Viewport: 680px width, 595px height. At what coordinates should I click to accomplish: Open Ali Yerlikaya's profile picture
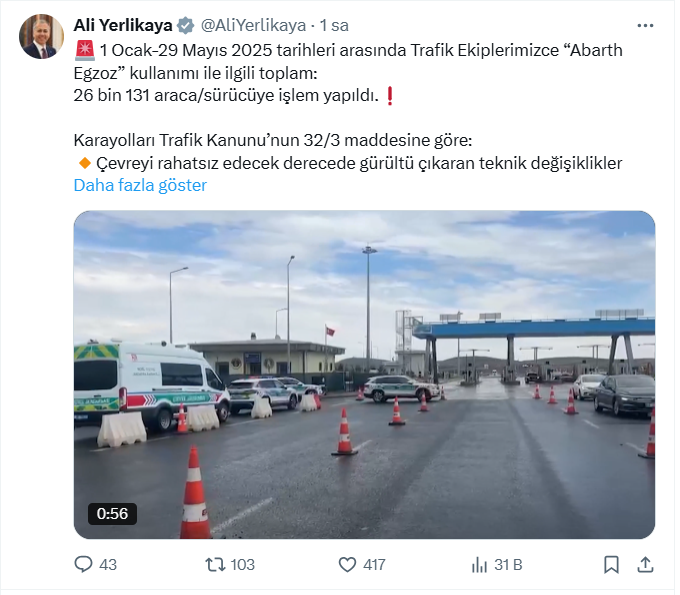[x=41, y=36]
